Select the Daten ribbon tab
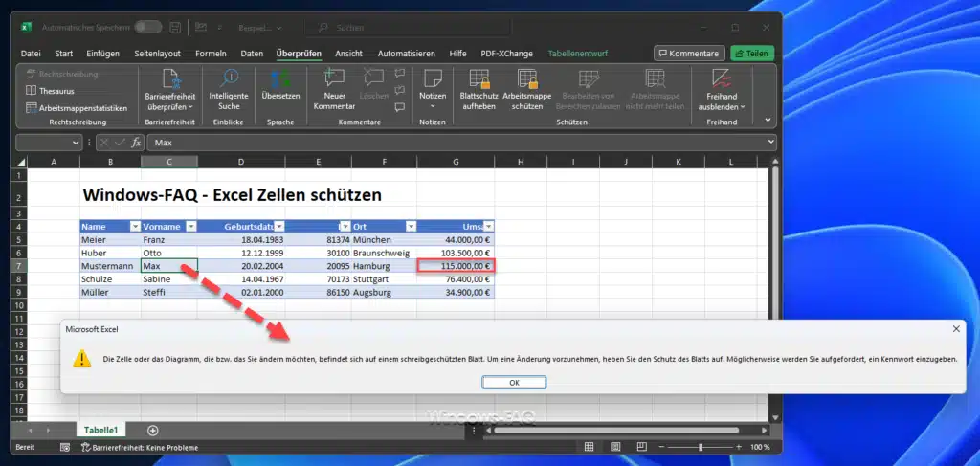 coord(252,54)
